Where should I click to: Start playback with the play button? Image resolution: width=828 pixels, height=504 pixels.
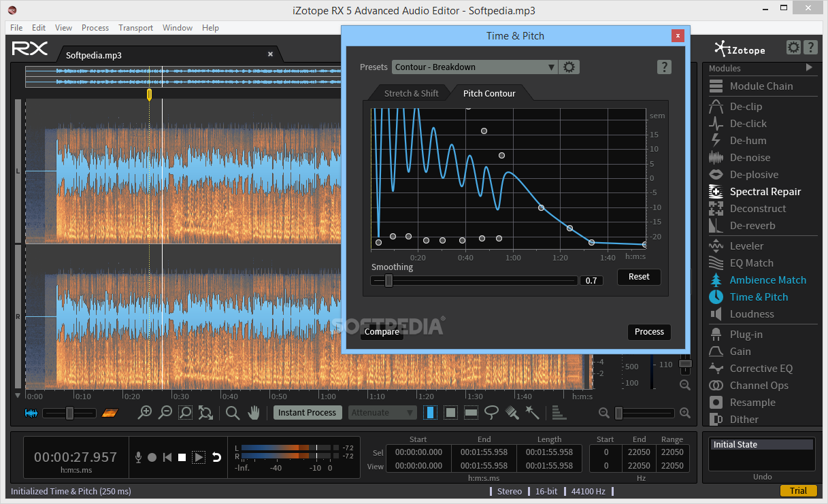pos(199,458)
